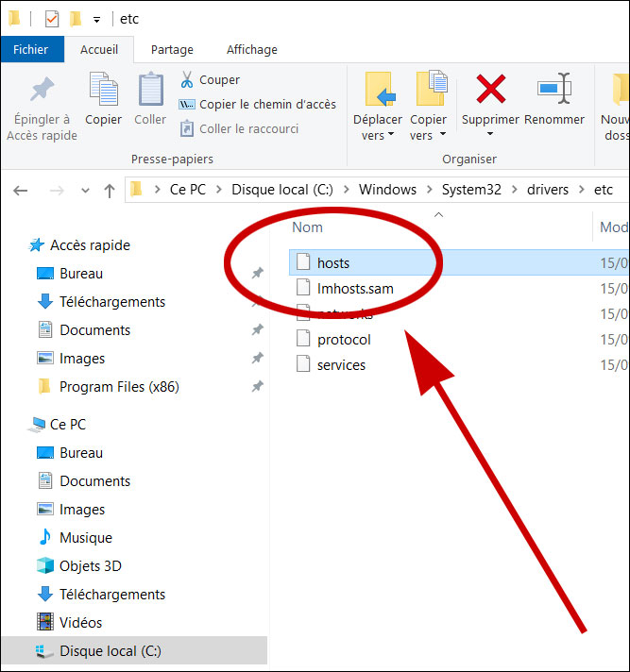
Task: Go back with the left arrow button
Action: coord(21,191)
